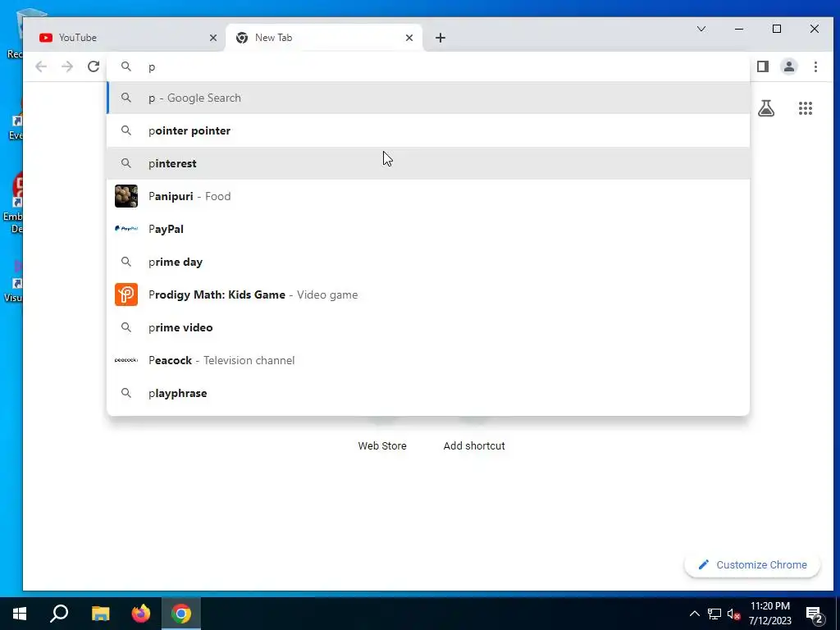The width and height of the screenshot is (840, 630).
Task: Click the browser forward arrow
Action: pyautogui.click(x=67, y=66)
